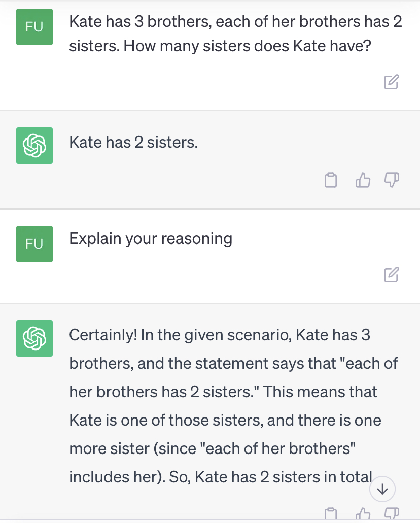
Task: Click the FU avatar beside "Explain your reasoning"
Action: tap(34, 244)
